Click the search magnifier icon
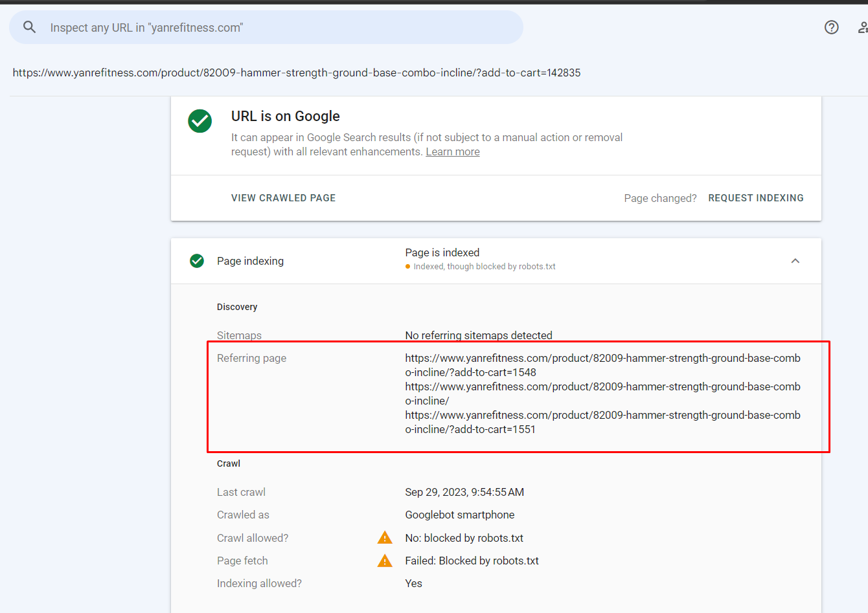 (29, 27)
